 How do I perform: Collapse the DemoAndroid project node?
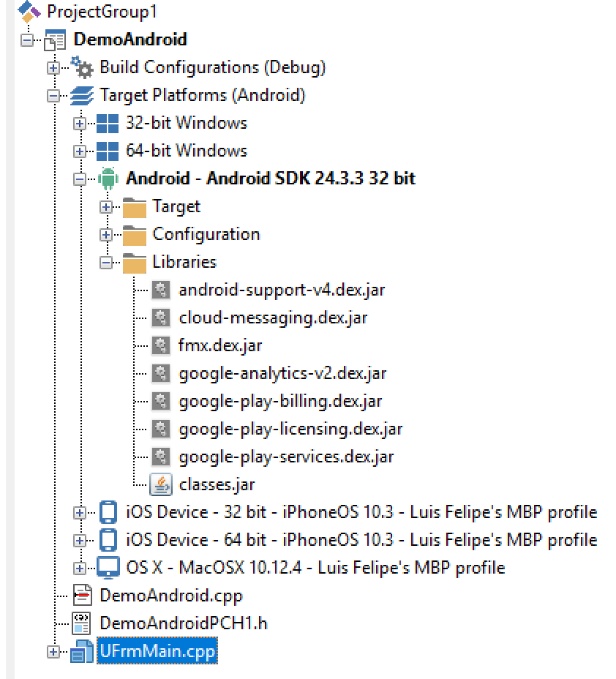[x=27, y=40]
